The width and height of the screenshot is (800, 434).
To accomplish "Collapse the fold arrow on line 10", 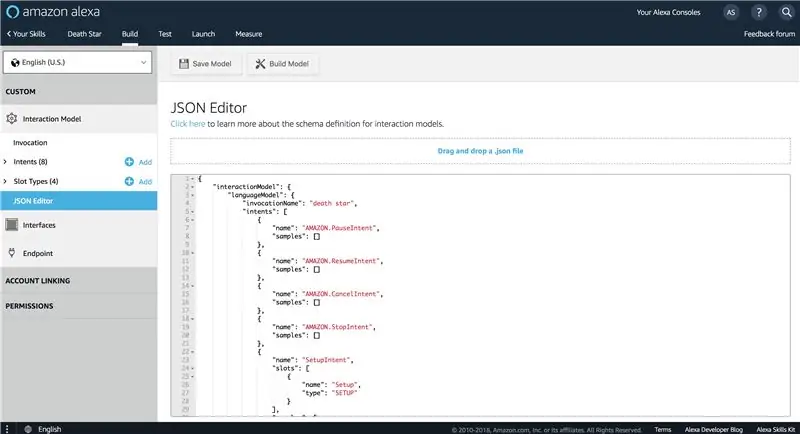I will 193,253.
